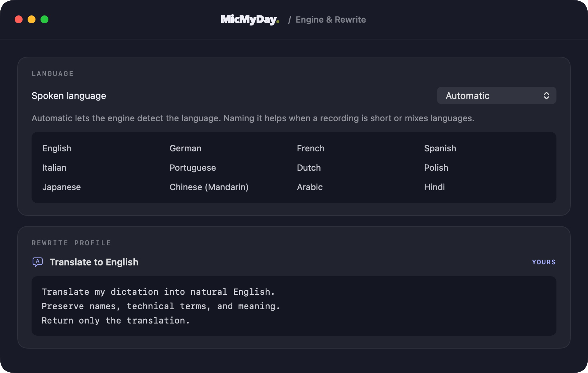
Task: Pick Chinese (Mandarin) language
Action: point(209,187)
